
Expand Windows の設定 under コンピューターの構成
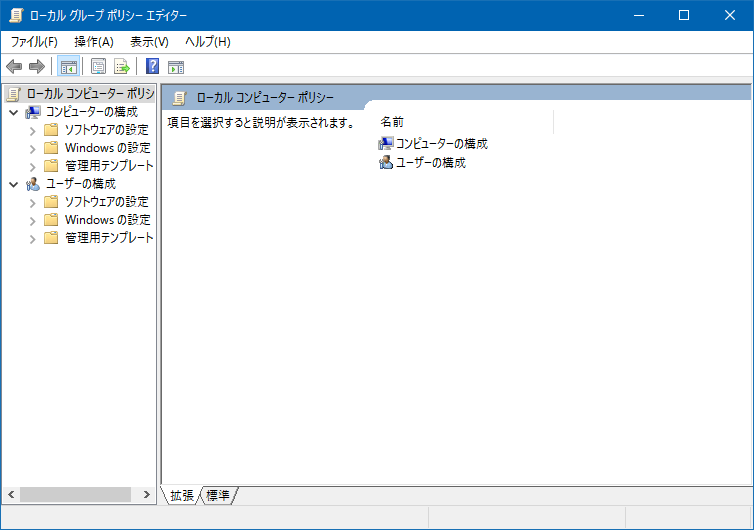click(x=32, y=149)
